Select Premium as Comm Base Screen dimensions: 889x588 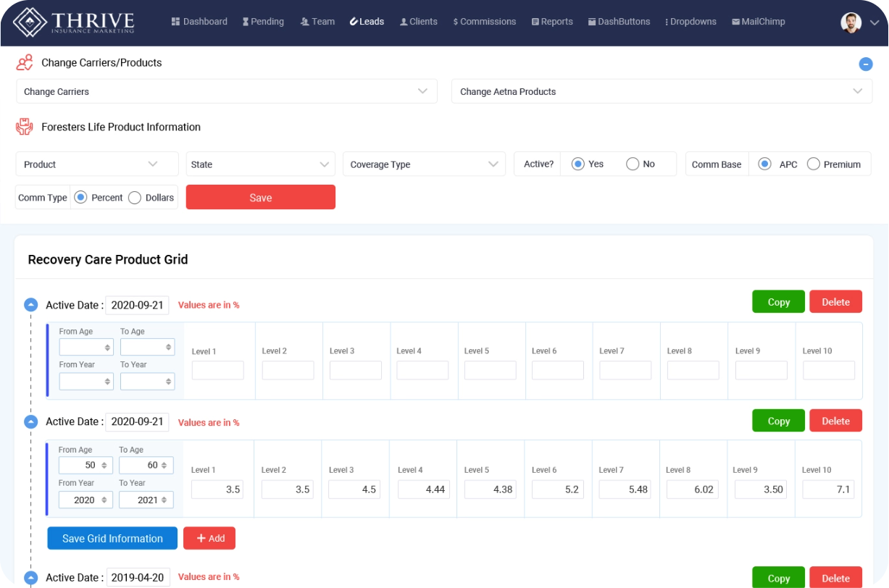813,164
